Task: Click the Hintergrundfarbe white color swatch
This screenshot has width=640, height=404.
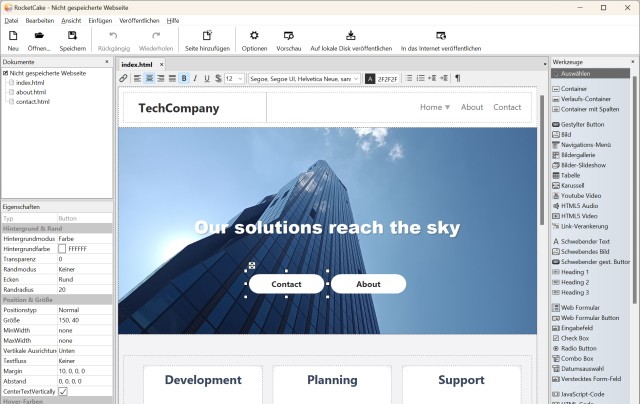Action: click(62, 248)
